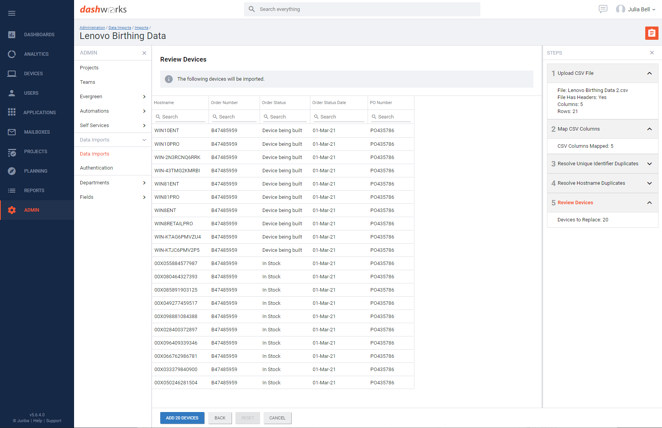Open Dashboards from the sidebar
The height and width of the screenshot is (428, 662).
37,35
